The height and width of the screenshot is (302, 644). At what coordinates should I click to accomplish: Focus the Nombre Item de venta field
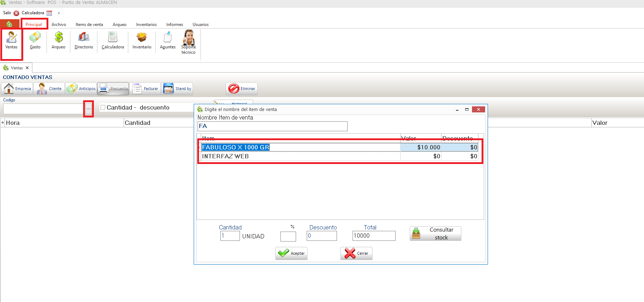272,126
